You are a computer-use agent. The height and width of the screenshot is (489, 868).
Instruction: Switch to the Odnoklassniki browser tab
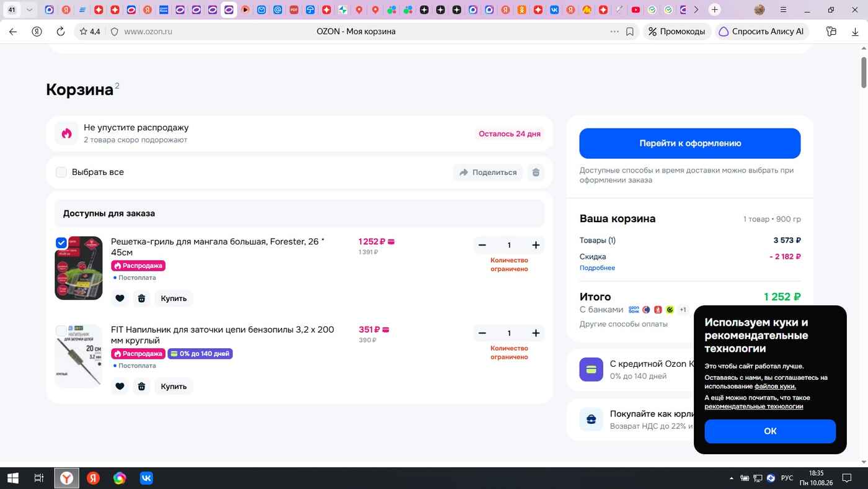[522, 10]
